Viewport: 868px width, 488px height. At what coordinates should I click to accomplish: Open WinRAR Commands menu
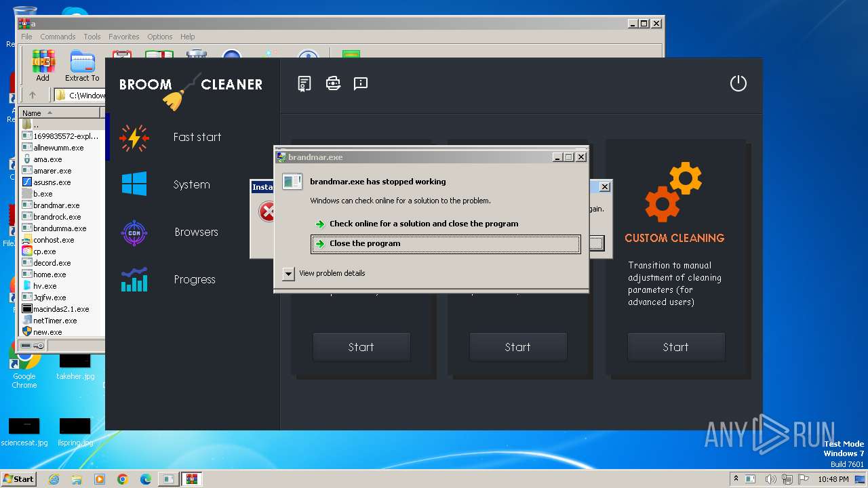click(58, 37)
